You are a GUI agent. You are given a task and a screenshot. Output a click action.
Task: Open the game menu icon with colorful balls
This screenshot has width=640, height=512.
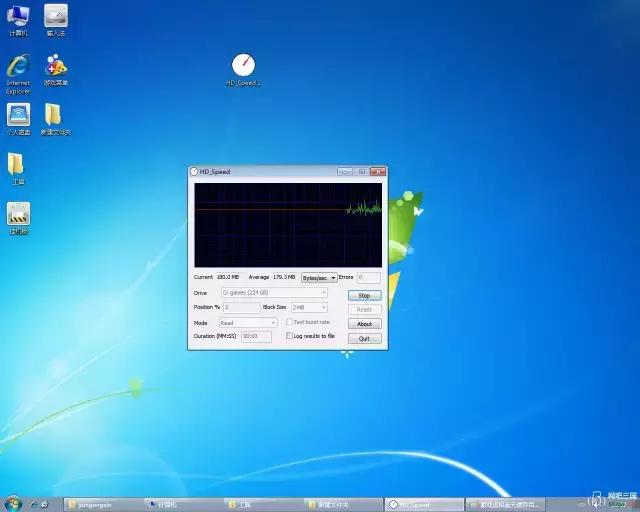tap(56, 67)
